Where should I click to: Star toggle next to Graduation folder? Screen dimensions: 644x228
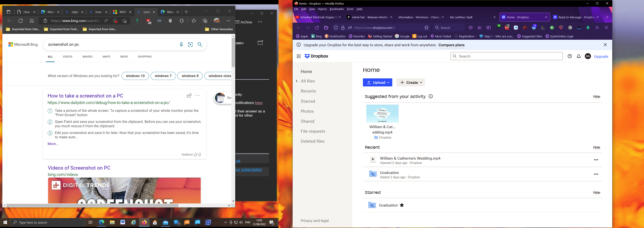pyautogui.click(x=402, y=205)
